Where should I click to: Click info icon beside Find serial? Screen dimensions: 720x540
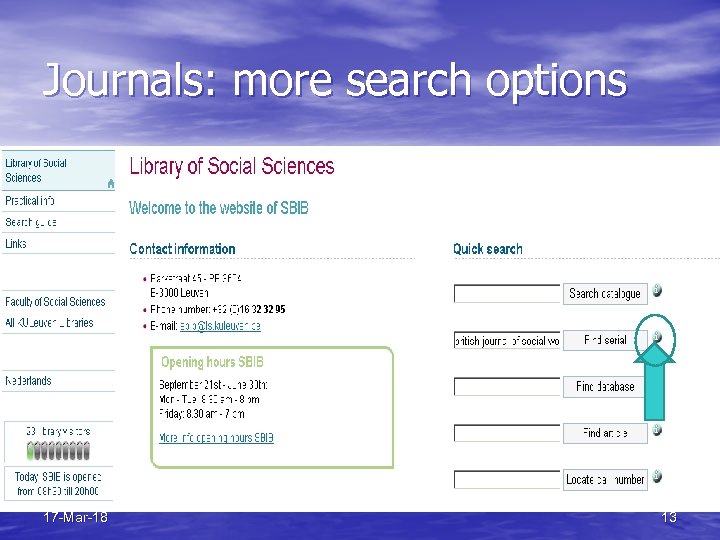(657, 337)
